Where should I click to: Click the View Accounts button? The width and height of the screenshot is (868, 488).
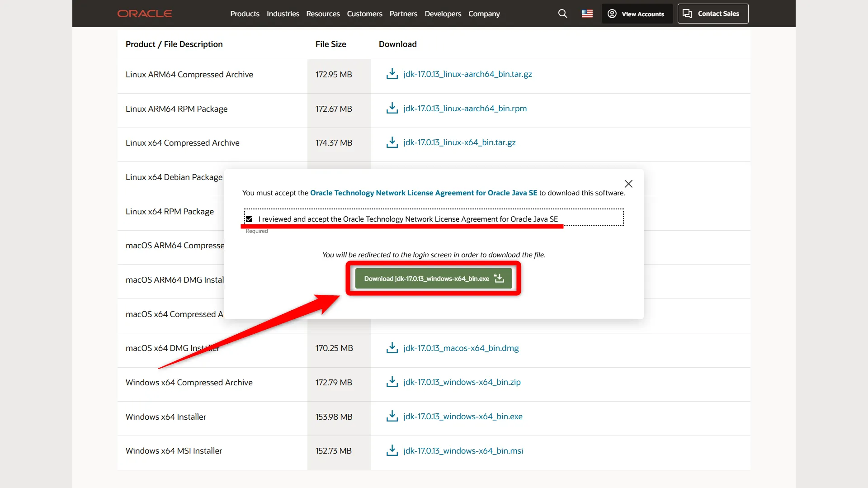pyautogui.click(x=637, y=14)
